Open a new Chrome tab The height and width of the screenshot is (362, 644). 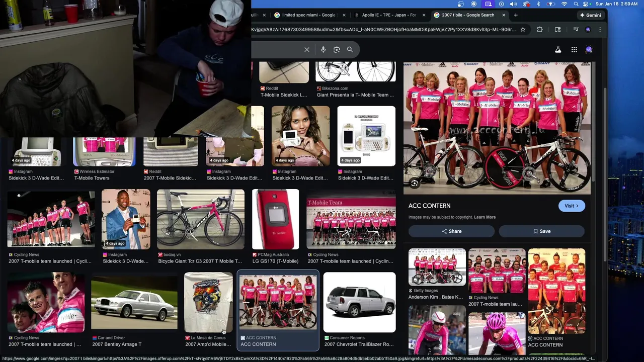[x=516, y=15]
